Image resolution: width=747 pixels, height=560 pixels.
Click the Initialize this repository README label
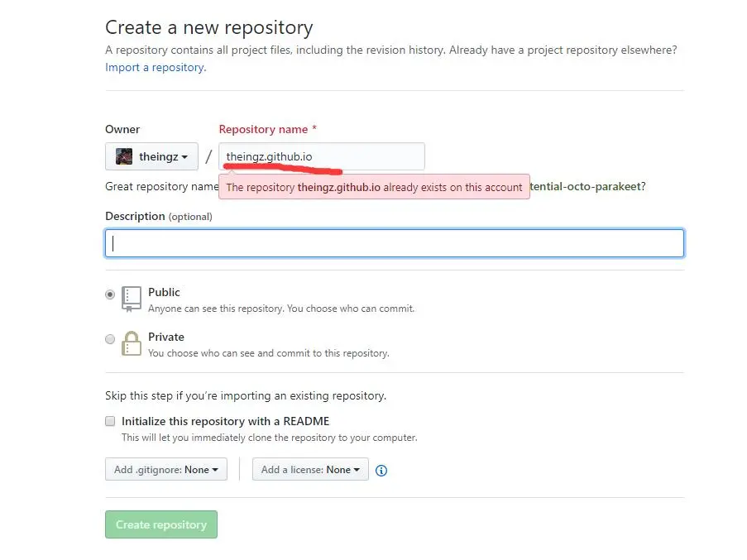(225, 421)
